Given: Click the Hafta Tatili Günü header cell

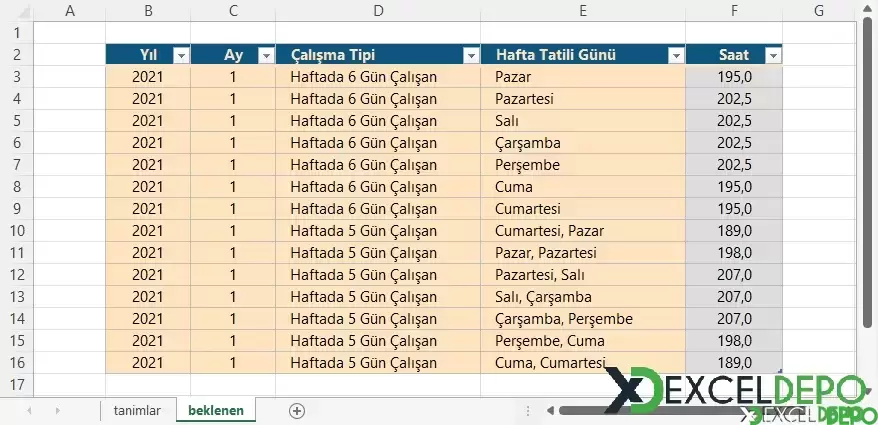Looking at the screenshot, I should pos(583,55).
